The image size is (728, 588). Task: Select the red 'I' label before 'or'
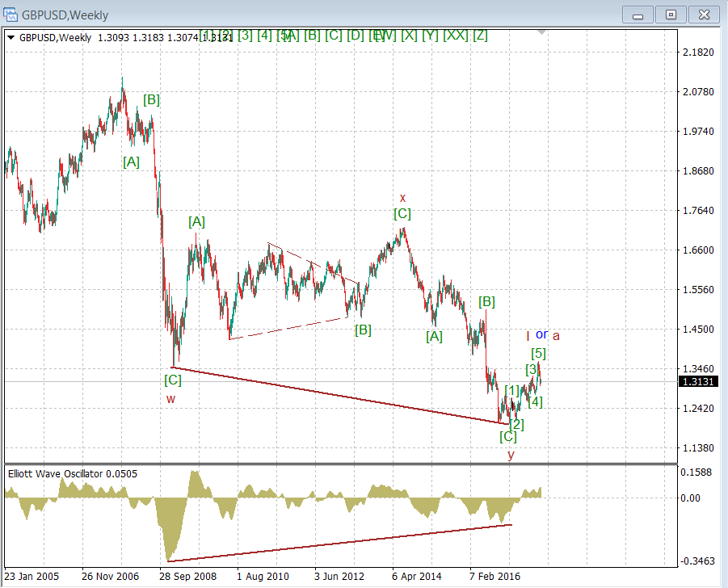(528, 335)
